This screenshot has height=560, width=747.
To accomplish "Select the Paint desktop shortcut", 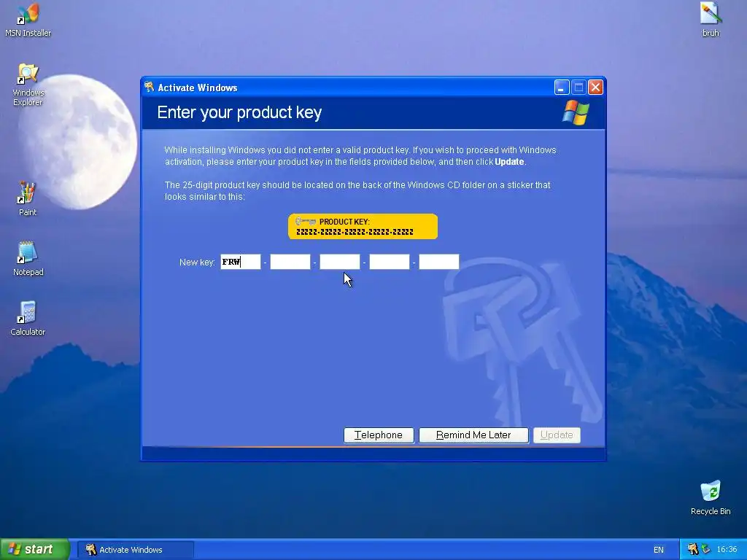I will point(28,199).
